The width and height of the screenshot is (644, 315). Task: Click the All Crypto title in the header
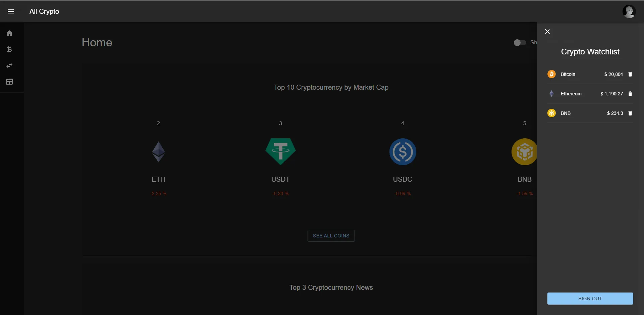(x=44, y=11)
